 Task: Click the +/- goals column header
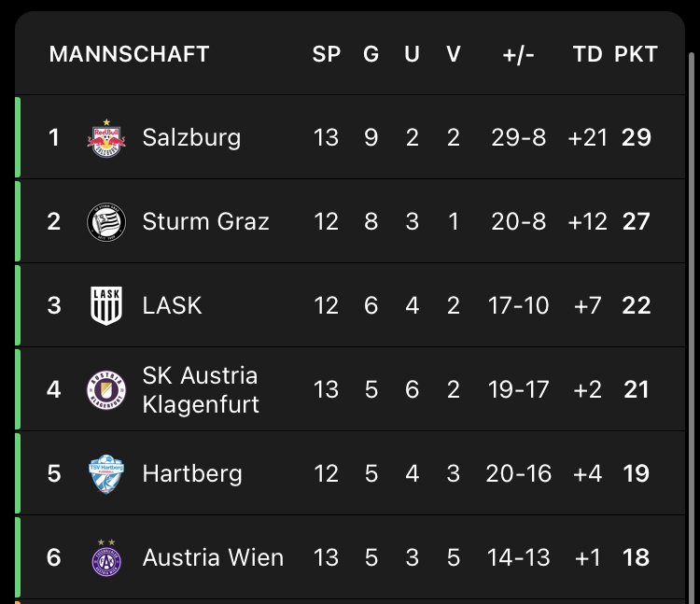pos(518,54)
